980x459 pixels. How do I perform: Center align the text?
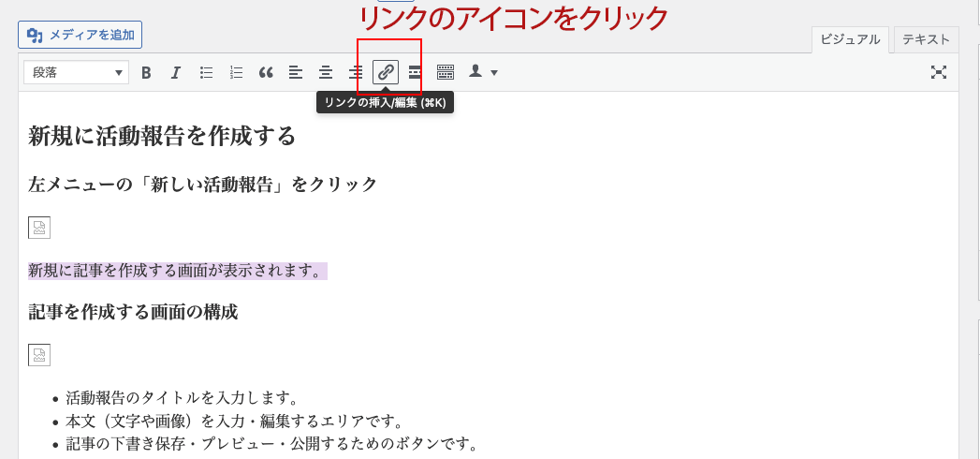[326, 72]
